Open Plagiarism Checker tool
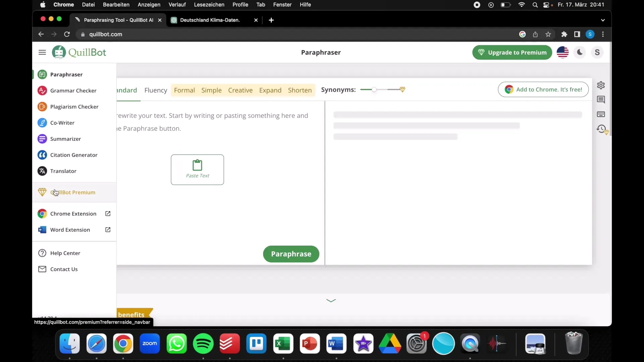644x362 pixels. (74, 107)
